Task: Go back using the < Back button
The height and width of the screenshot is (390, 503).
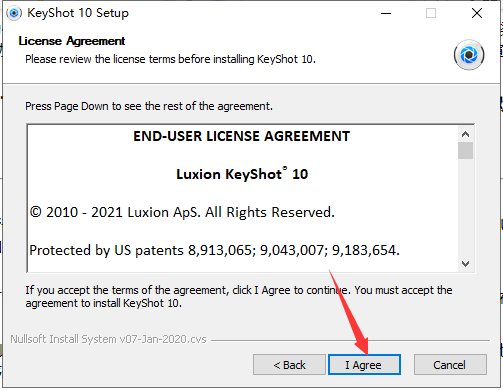Action: point(289,365)
